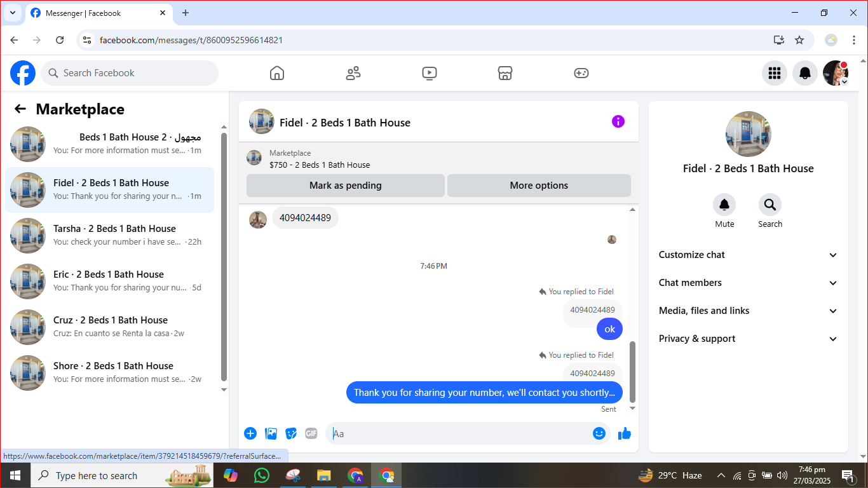Open the Gaming controller icon
Viewport: 868px width, 488px height.
581,73
